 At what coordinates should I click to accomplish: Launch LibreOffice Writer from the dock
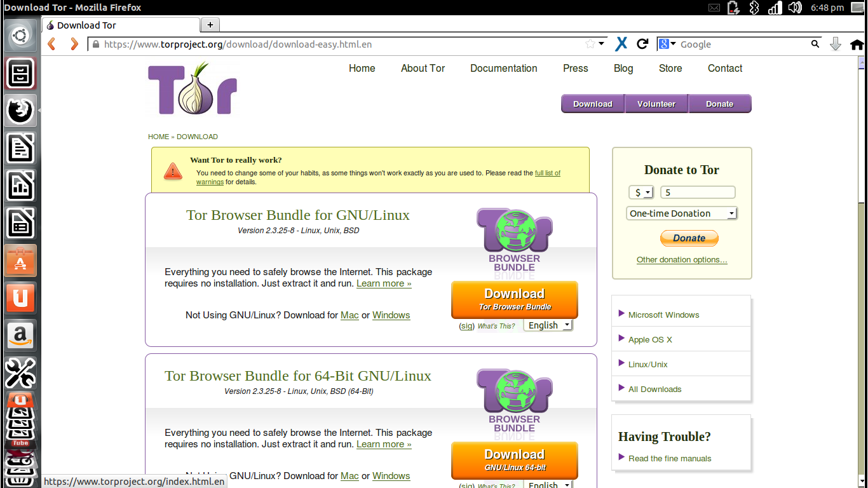point(20,149)
